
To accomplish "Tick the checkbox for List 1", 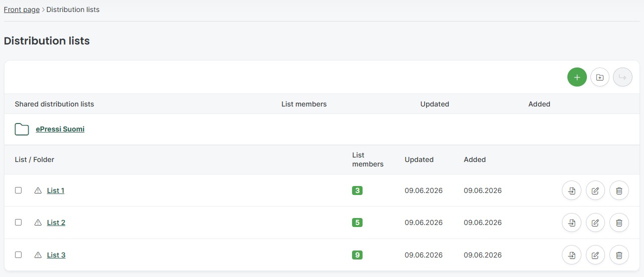I will click(x=19, y=190).
